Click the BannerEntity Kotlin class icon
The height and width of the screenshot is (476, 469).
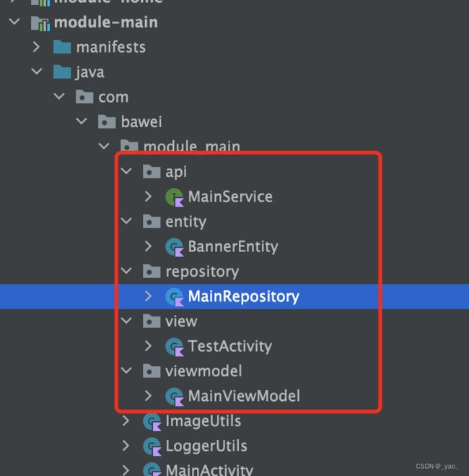(x=175, y=247)
